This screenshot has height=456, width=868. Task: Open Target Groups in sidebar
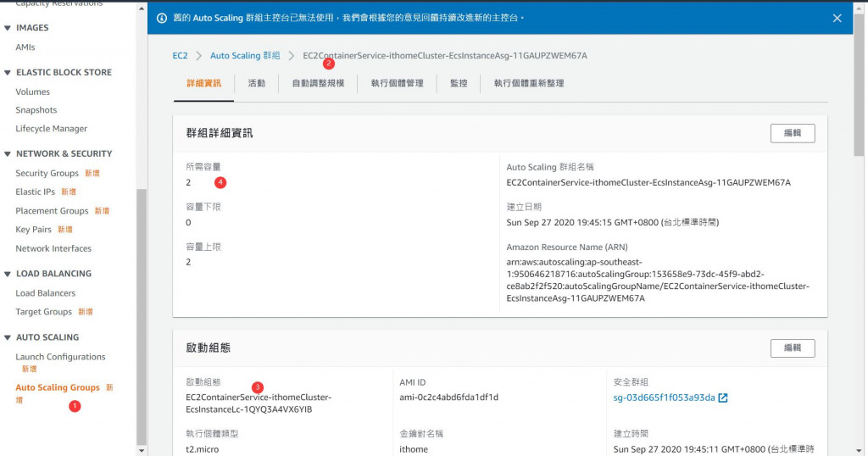coord(44,312)
